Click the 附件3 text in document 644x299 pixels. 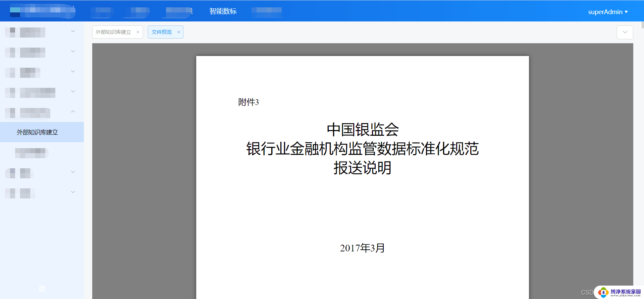[x=249, y=102]
